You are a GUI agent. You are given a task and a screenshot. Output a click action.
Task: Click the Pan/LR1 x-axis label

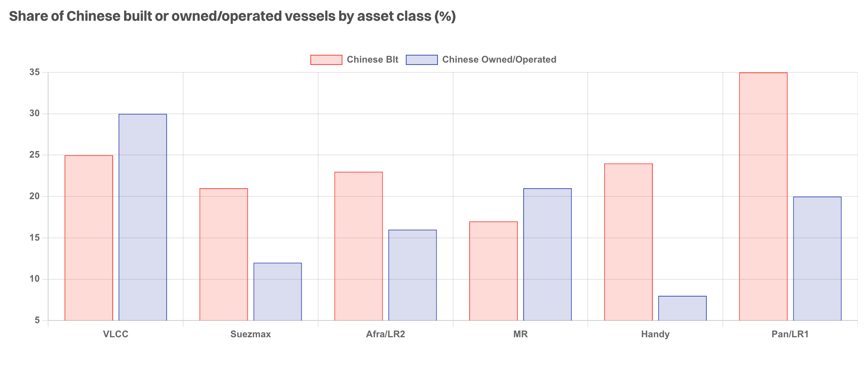pyautogui.click(x=790, y=334)
